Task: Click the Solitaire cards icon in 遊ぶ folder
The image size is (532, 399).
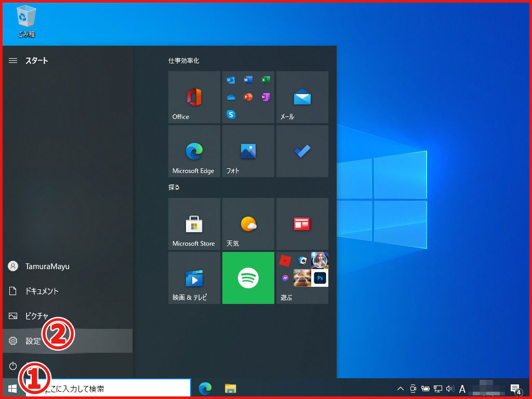Action: point(302,261)
